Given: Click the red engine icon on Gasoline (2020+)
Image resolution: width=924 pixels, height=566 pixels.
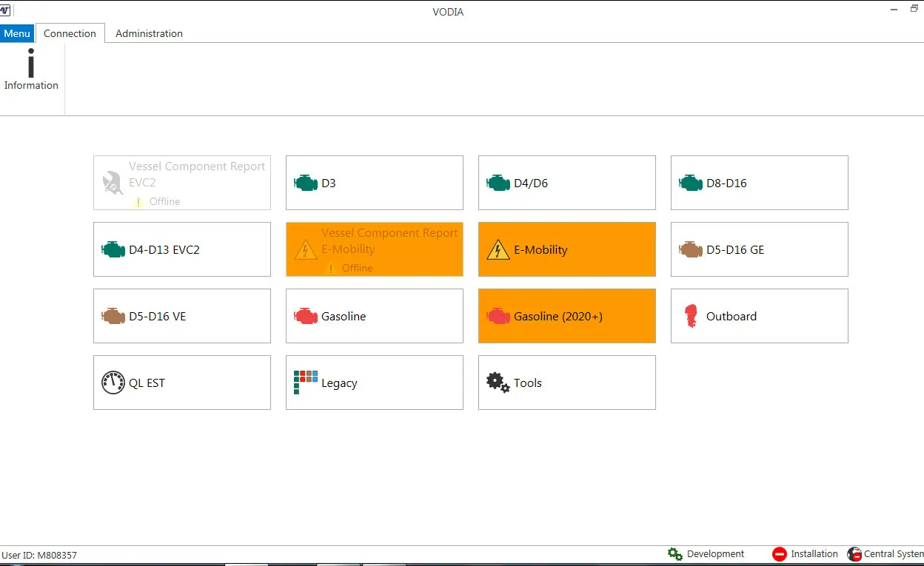Looking at the screenshot, I should click(x=498, y=316).
